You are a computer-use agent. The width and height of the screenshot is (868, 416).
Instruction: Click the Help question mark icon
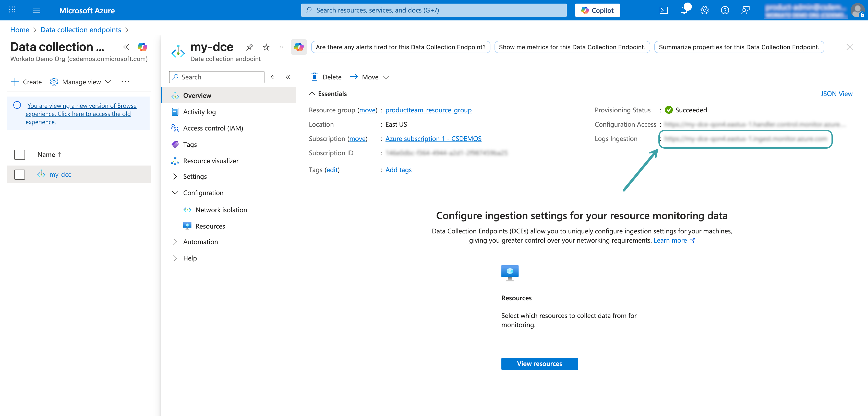(x=725, y=10)
